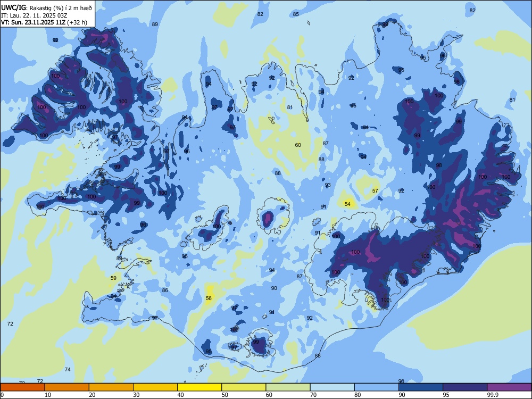Click the map value '74' over the sea
The width and height of the screenshot is (532, 399).
(68, 370)
